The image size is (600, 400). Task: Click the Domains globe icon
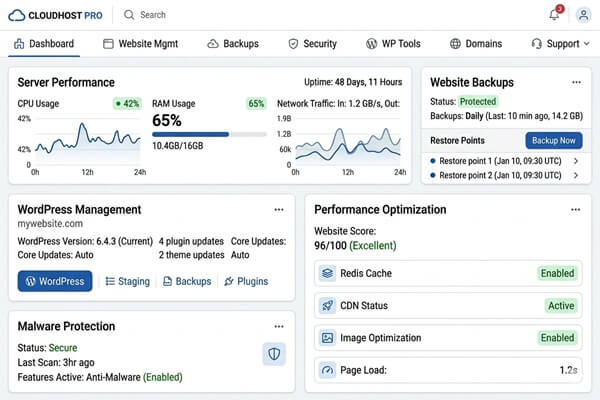click(455, 44)
